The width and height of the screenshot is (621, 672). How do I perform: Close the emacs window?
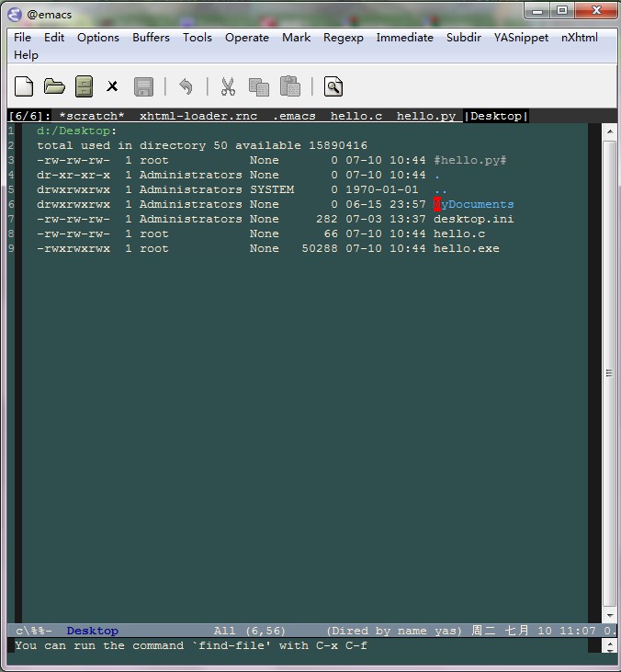point(596,10)
